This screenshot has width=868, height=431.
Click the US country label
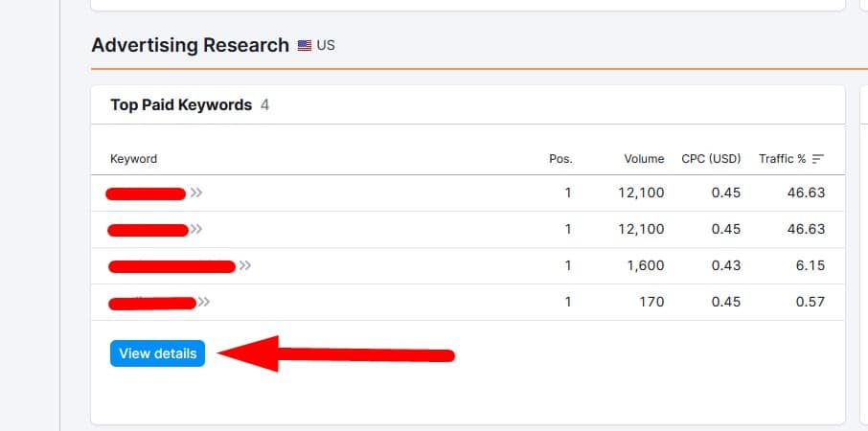pos(326,45)
